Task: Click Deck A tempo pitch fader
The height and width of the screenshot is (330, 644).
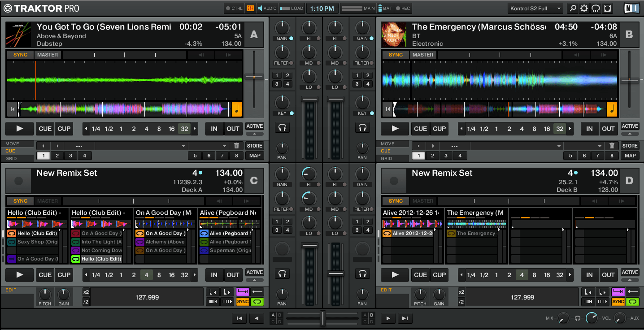Action: 254,77
